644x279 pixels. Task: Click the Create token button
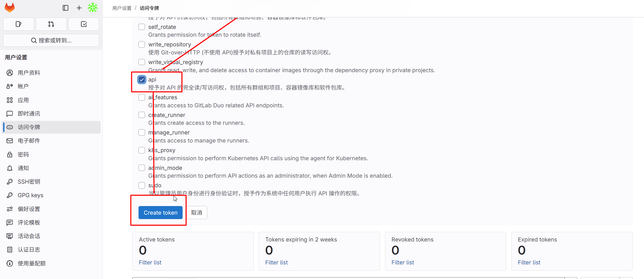160,213
